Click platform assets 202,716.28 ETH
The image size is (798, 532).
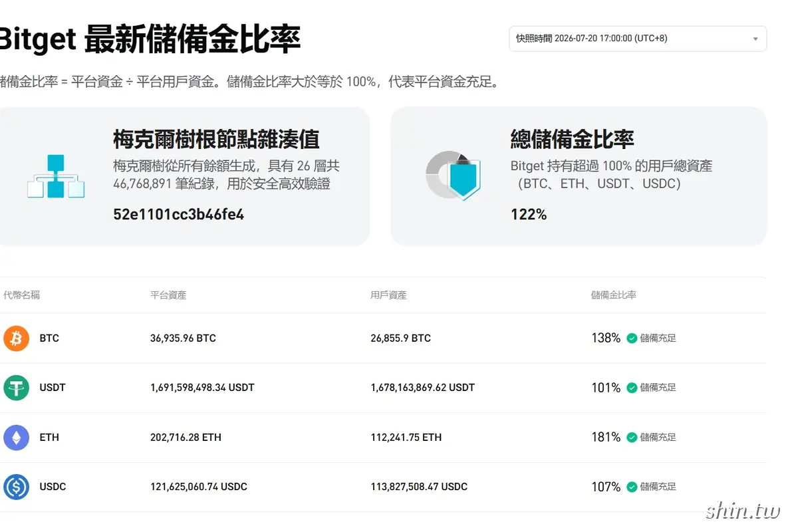click(186, 438)
